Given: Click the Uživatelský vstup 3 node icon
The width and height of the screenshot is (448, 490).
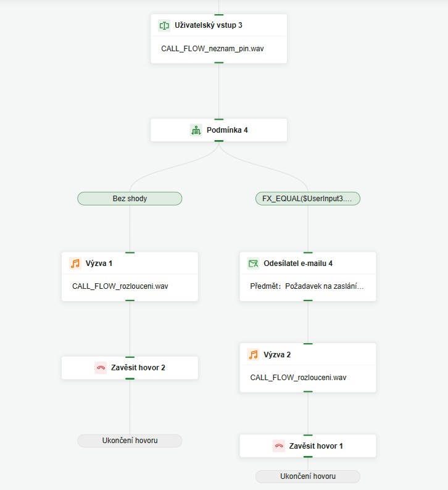Looking at the screenshot, I should [x=164, y=25].
